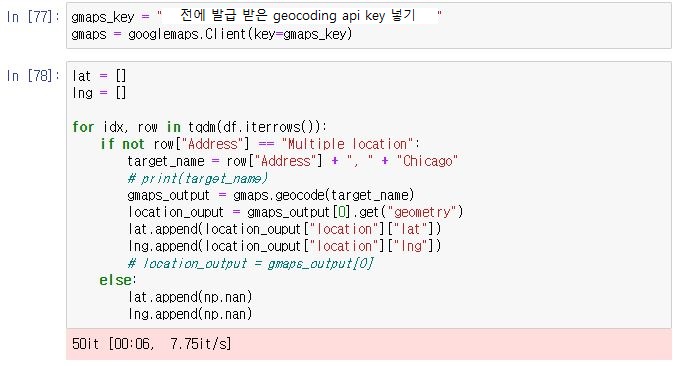Click the 'lng = []' line
The height and width of the screenshot is (366, 682).
coord(99,93)
